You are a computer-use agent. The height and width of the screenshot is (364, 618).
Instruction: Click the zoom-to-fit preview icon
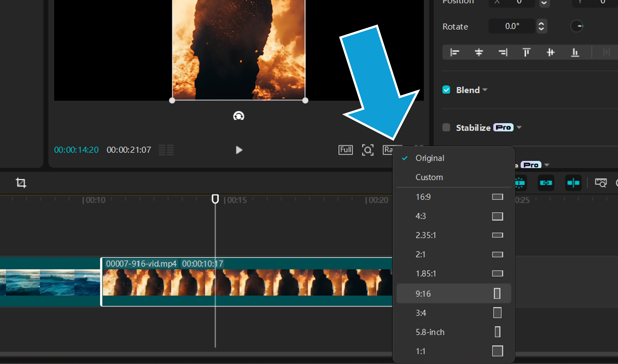368,150
